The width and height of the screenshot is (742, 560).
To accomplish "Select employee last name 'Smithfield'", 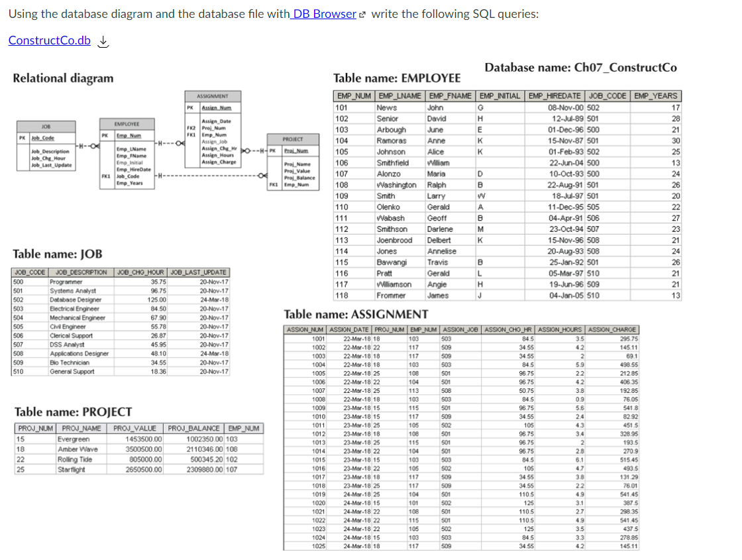I will [393, 163].
